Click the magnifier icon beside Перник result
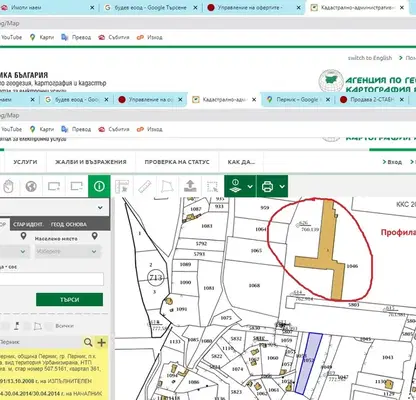The height and width of the screenshot is (400, 416). [x=88, y=342]
